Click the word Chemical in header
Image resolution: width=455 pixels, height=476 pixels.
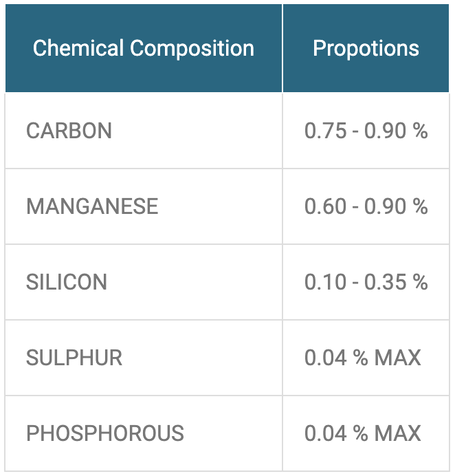(x=78, y=48)
